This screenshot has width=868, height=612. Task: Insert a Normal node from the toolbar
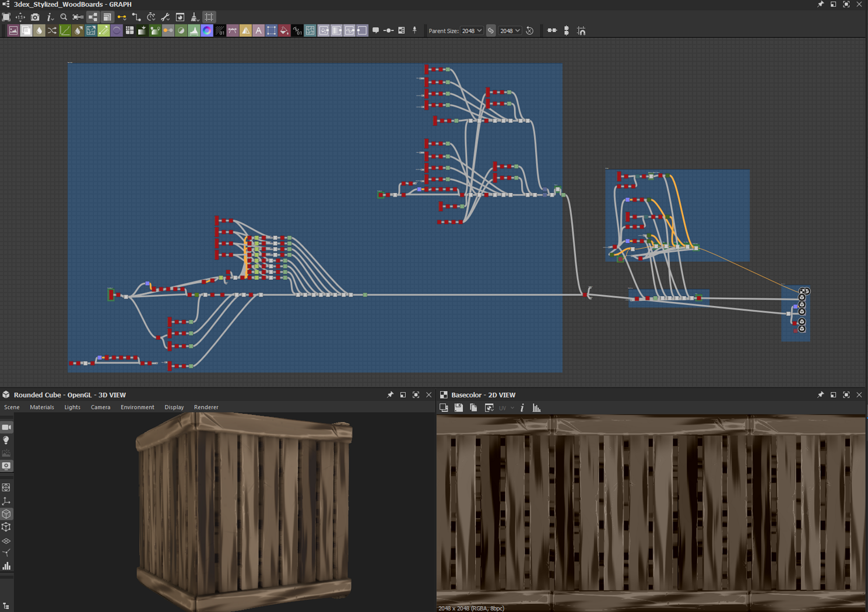(x=207, y=31)
